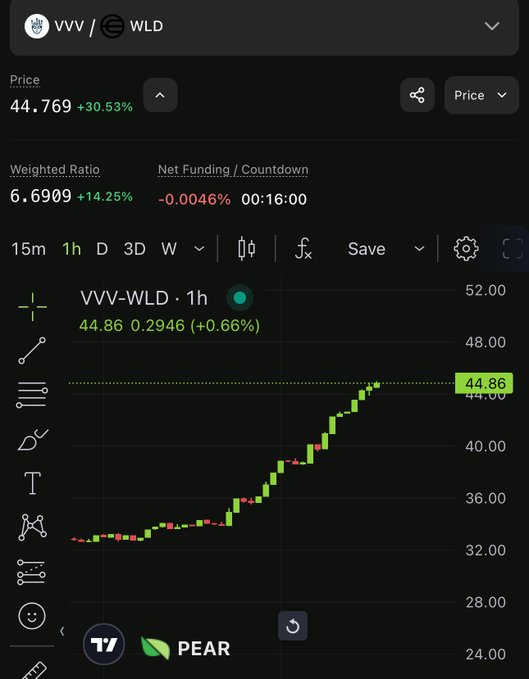Image resolution: width=529 pixels, height=679 pixels.
Task: Open Save layout options chevron
Action: 419,249
